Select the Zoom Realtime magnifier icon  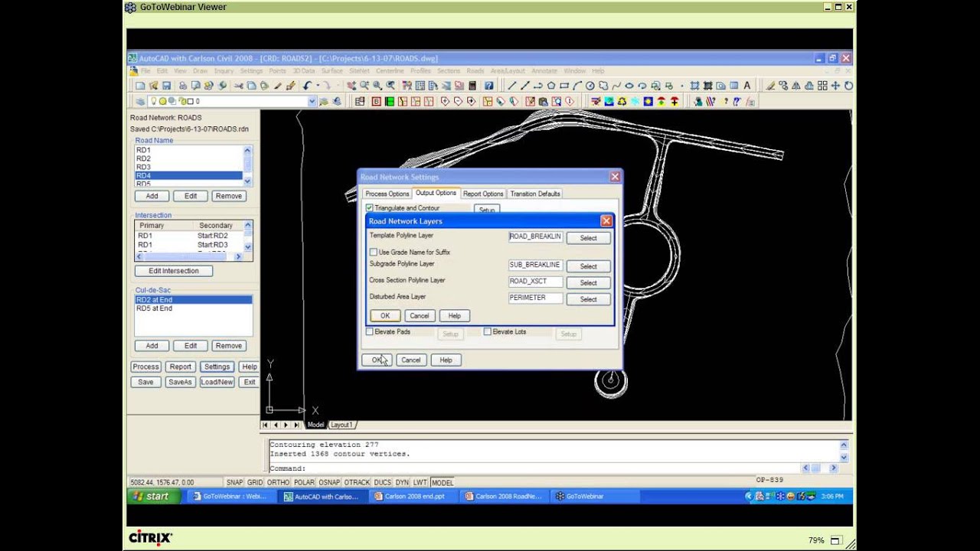(364, 86)
